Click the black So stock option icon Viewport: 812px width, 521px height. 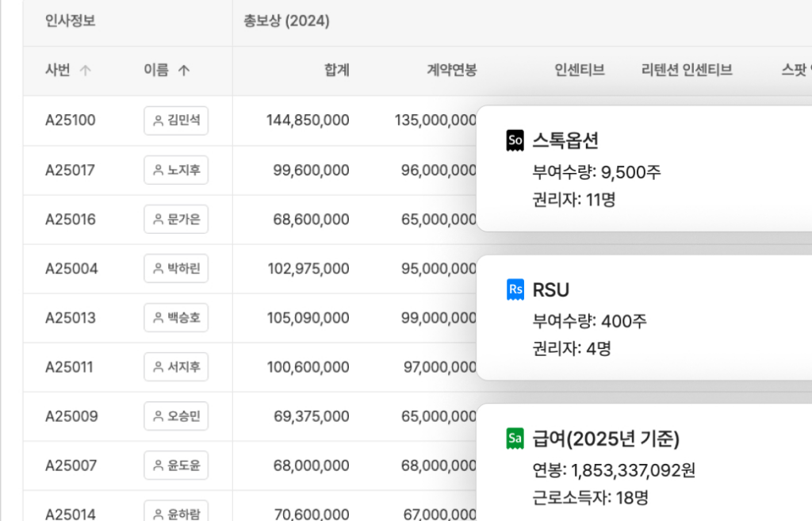coord(515,141)
